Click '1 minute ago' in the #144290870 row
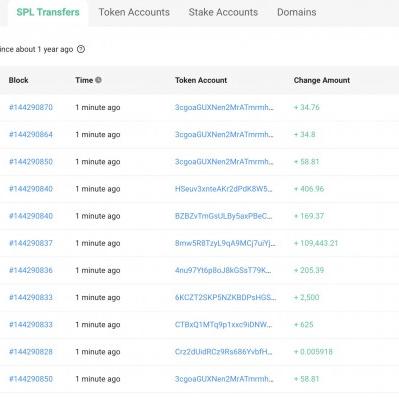The image size is (399, 399). pos(98,107)
